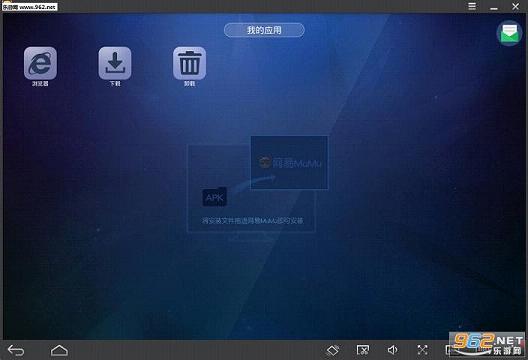Screen dimensions: 528x360
Task: Click the APK folder icon in hint
Action: tap(214, 197)
